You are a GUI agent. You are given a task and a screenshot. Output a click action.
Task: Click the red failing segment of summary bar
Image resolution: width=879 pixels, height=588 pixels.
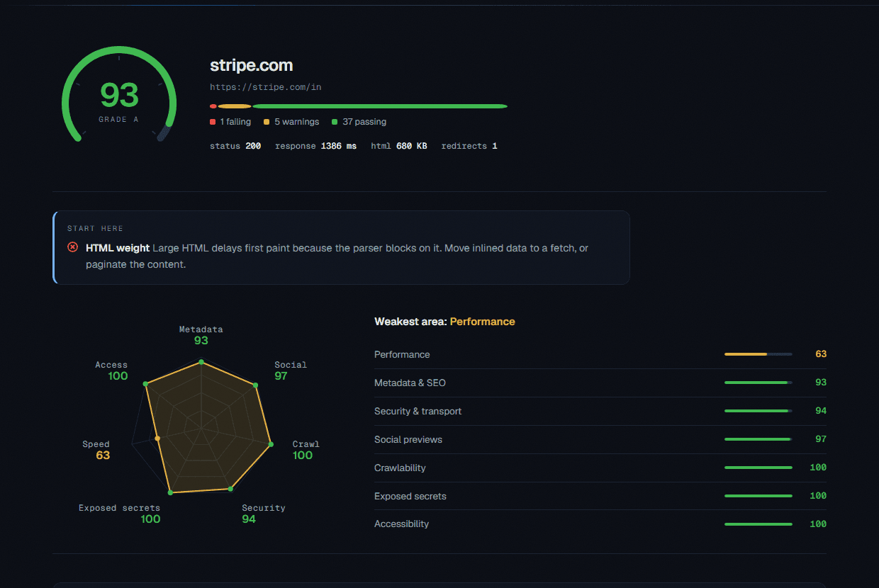213,106
